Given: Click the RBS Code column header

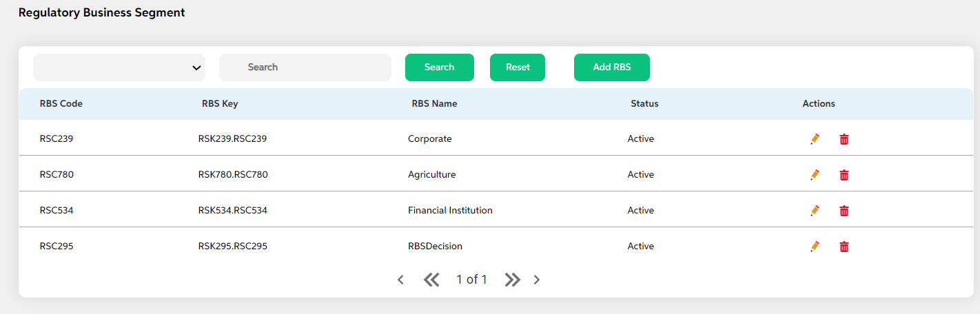Looking at the screenshot, I should tap(61, 104).
